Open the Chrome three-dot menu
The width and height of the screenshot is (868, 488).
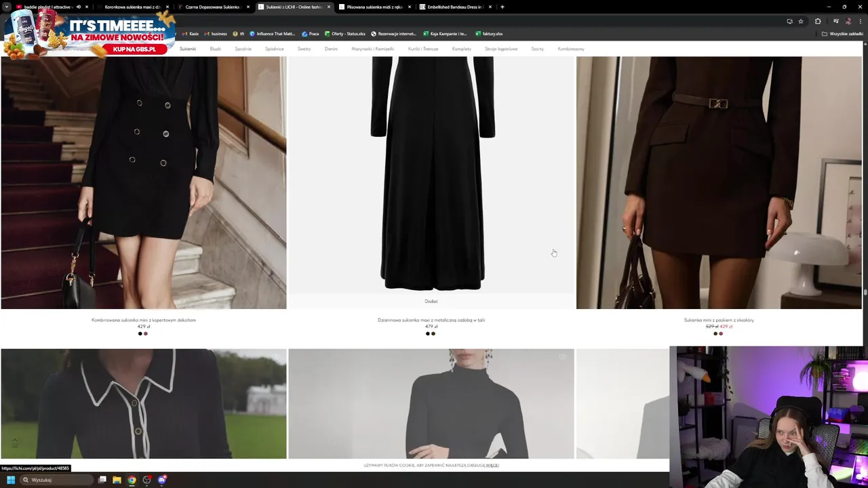(x=860, y=21)
